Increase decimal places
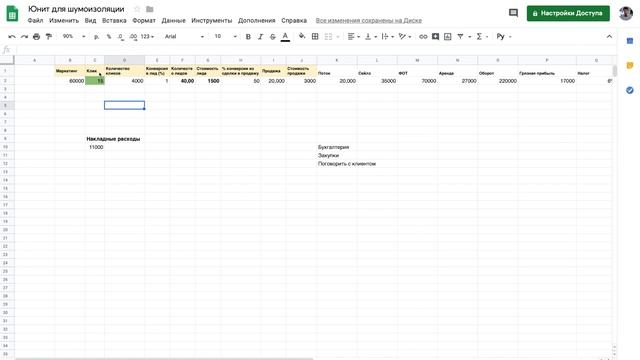Viewport: 640px width, 360px height. (x=133, y=37)
